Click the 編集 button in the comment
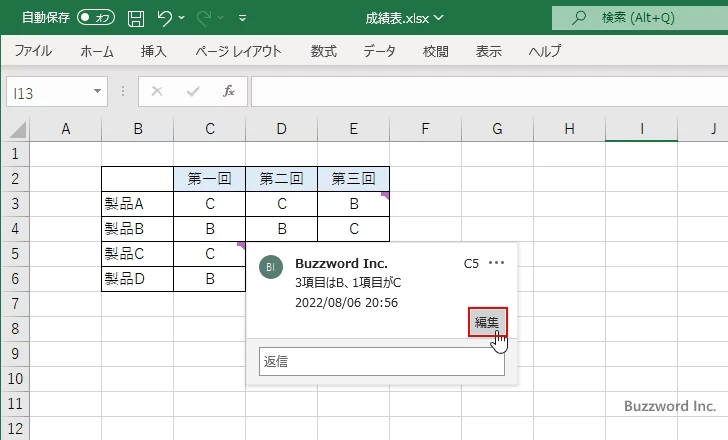Viewport: 728px width, 440px height. tap(487, 322)
